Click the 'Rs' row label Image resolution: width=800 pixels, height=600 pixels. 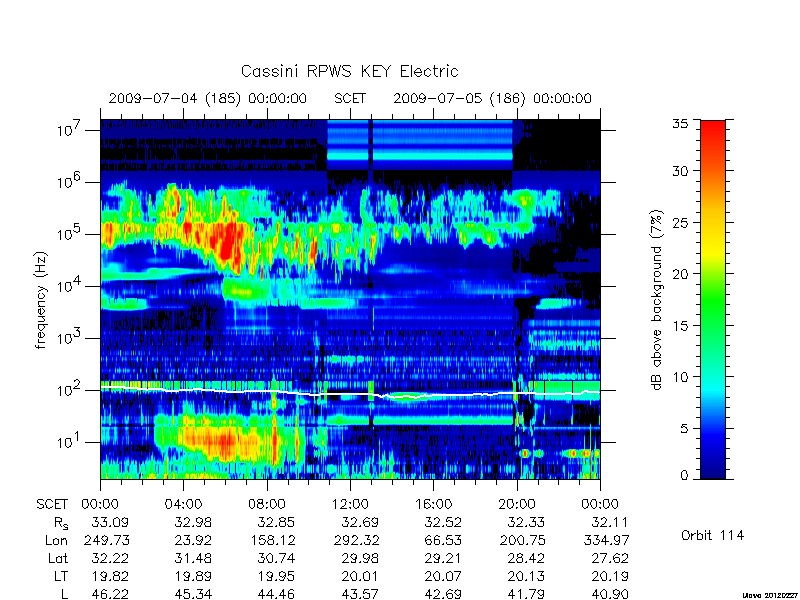(x=60, y=523)
